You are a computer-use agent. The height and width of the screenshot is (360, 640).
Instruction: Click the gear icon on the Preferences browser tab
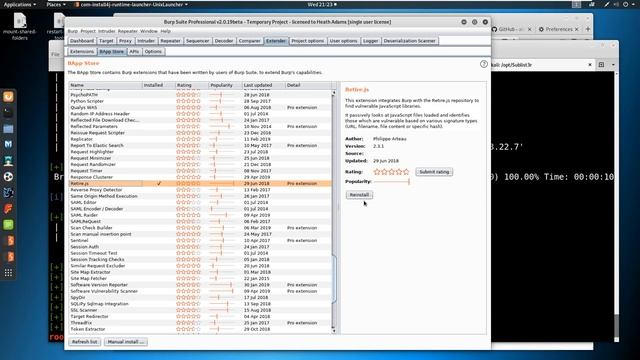541,29
